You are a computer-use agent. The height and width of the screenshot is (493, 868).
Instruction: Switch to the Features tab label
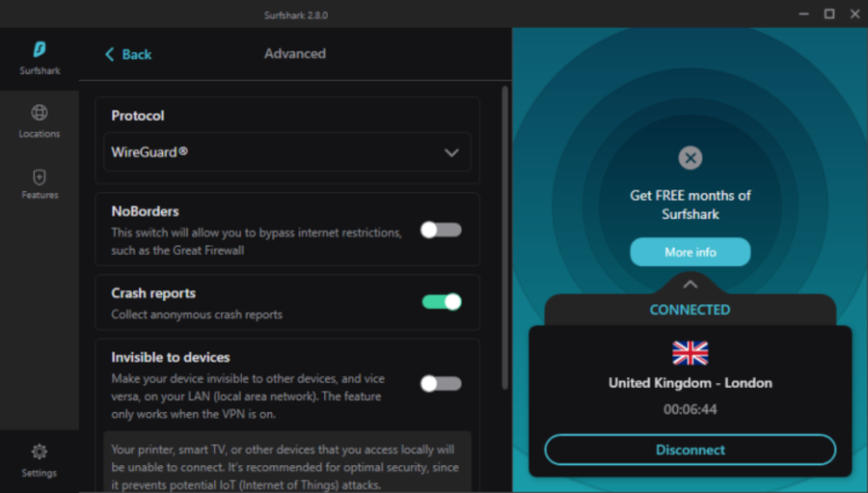(x=40, y=195)
